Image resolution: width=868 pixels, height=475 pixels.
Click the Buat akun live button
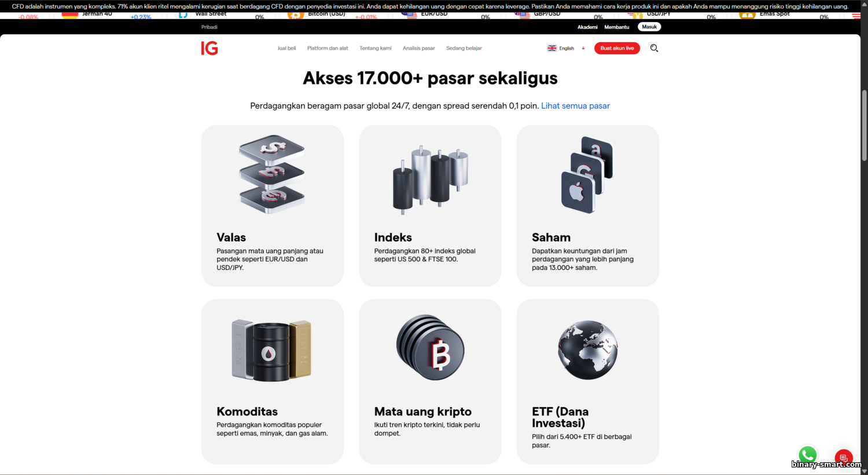pos(617,48)
